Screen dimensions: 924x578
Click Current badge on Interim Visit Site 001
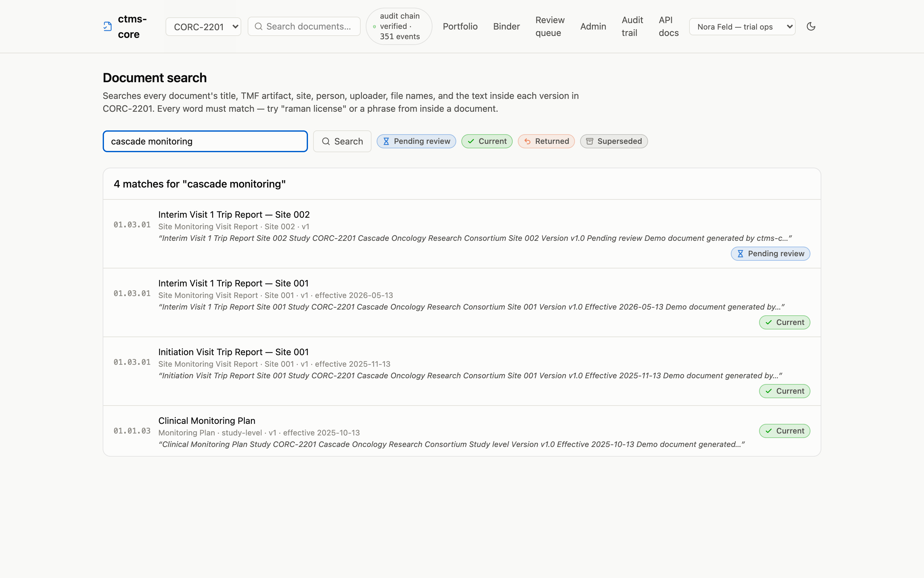coord(784,322)
